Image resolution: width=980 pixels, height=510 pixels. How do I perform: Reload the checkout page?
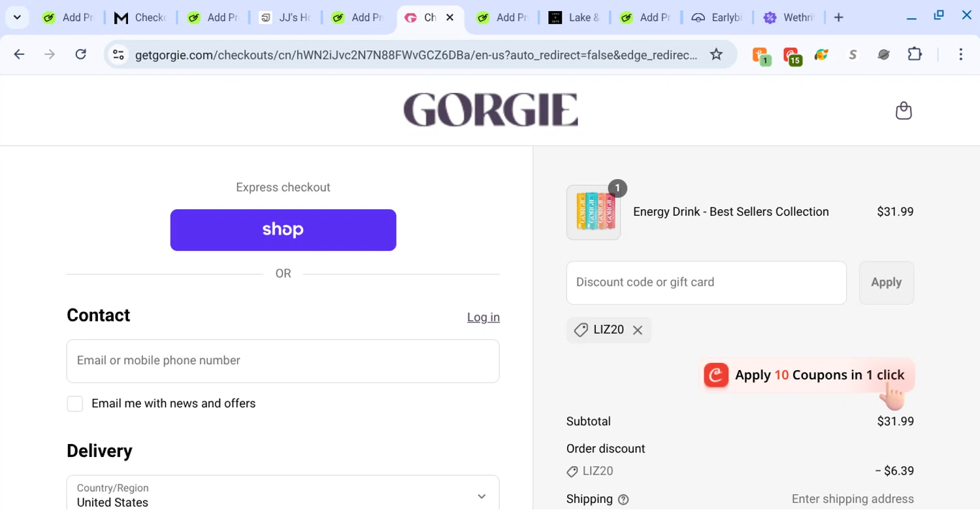[81, 54]
